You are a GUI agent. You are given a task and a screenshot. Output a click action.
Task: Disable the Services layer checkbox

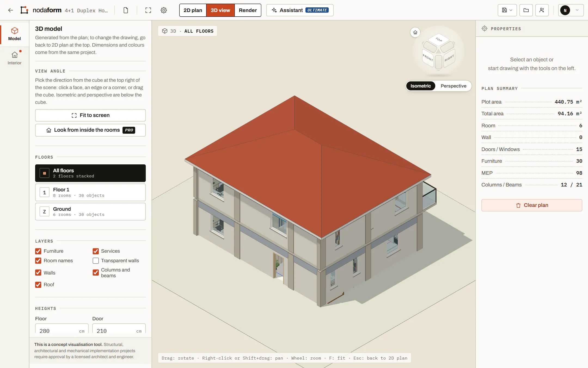[x=96, y=251]
